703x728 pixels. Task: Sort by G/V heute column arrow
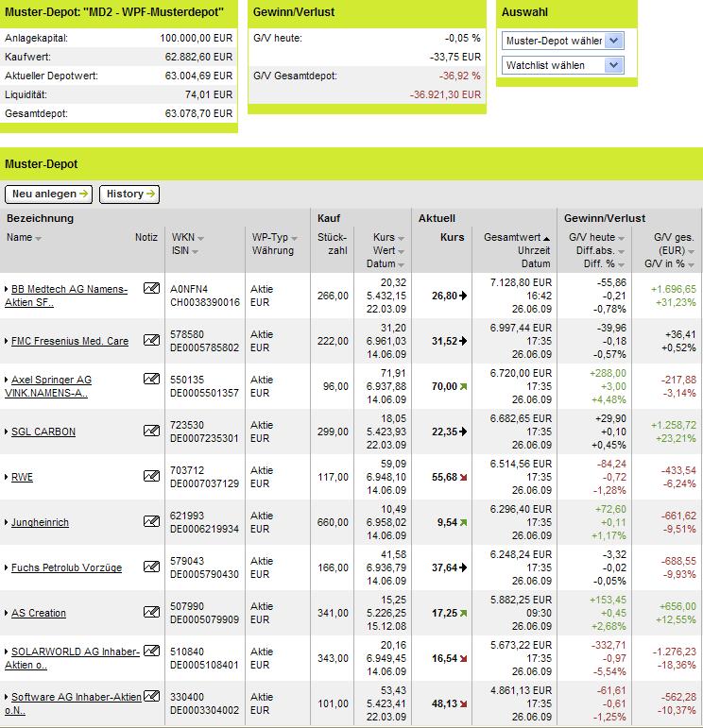[x=621, y=238]
